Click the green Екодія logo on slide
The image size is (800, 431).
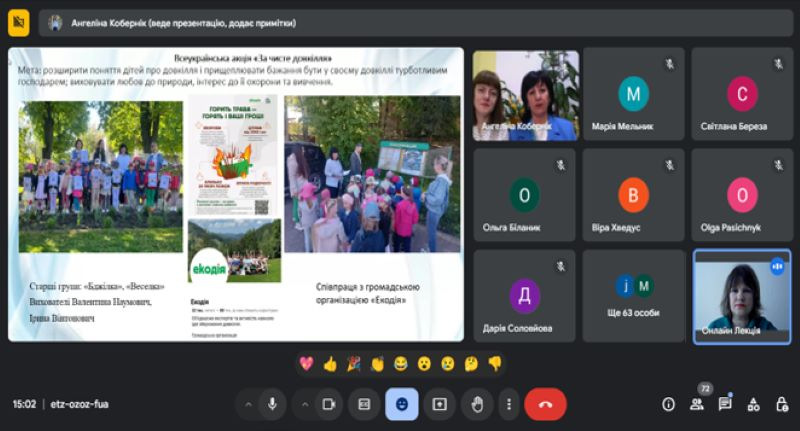(209, 269)
